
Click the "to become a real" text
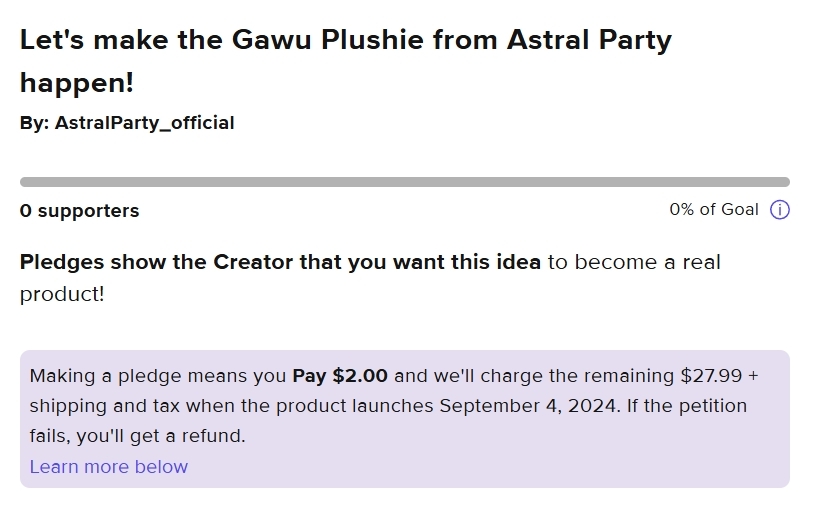(634, 262)
